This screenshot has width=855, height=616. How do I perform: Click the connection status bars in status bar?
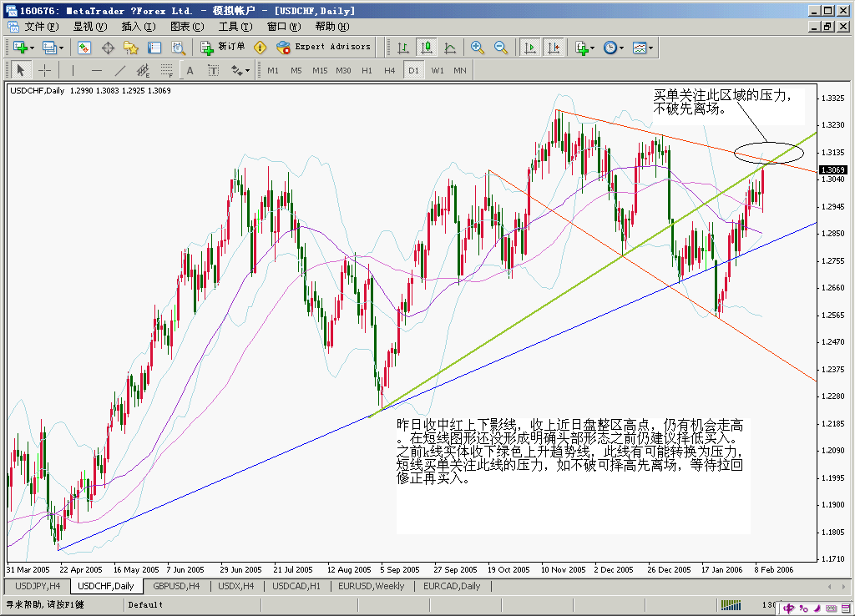(731, 605)
